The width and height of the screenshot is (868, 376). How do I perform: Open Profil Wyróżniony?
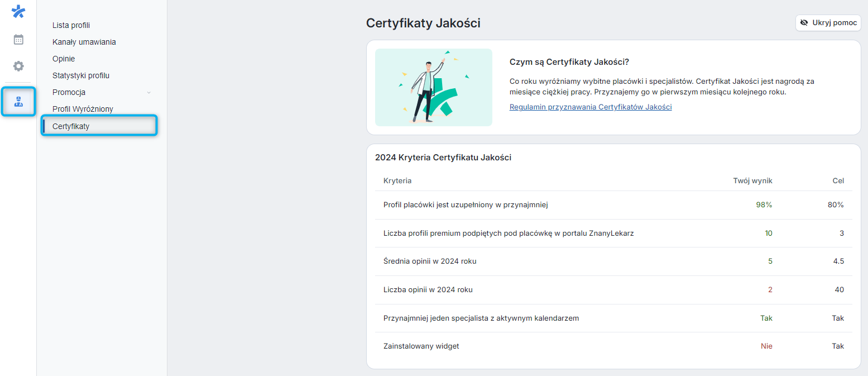[x=83, y=109]
